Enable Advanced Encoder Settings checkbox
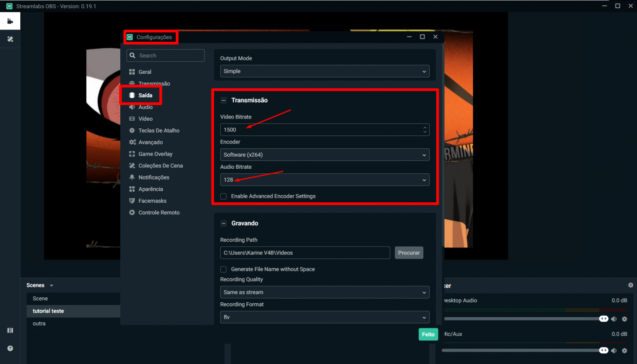Viewport: 637px width, 364px height. [x=224, y=197]
